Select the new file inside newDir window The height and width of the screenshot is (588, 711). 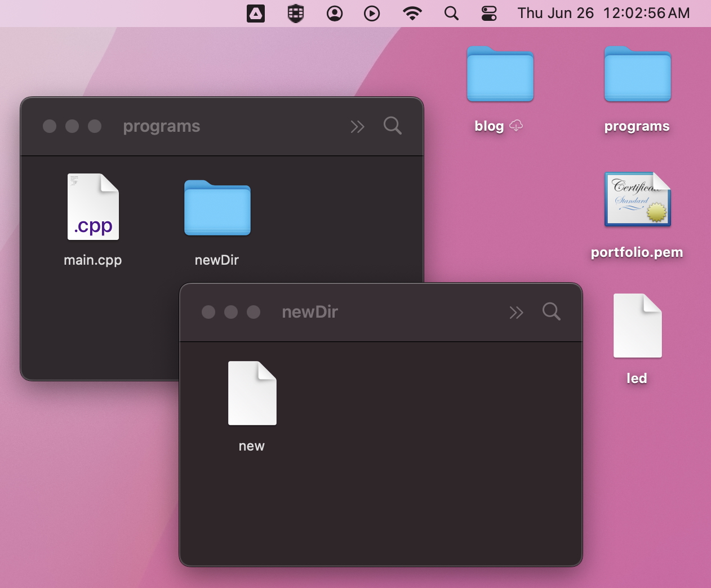point(252,393)
